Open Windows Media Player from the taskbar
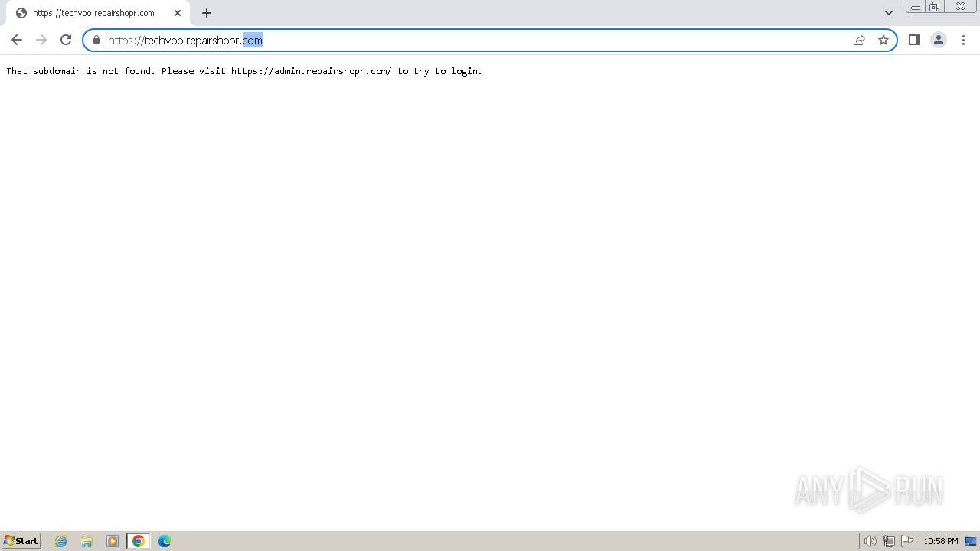Viewport: 980px width, 551px height. (x=113, y=541)
